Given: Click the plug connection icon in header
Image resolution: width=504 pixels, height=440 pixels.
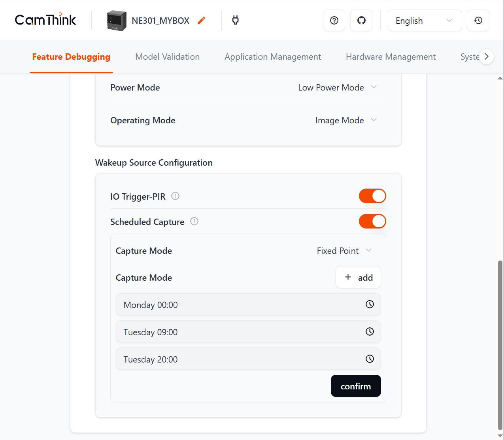Looking at the screenshot, I should pos(236,20).
